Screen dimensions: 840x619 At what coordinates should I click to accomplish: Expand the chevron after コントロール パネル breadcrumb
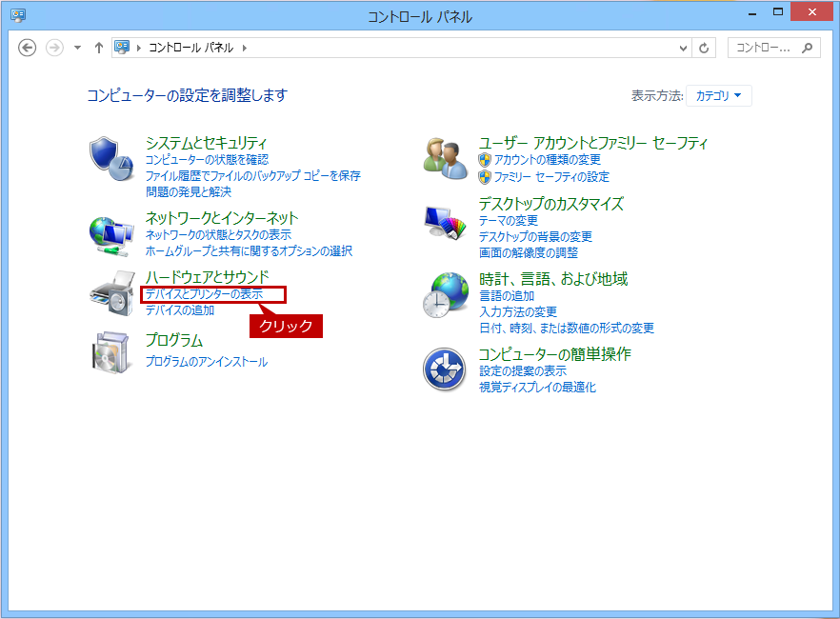click(244, 48)
